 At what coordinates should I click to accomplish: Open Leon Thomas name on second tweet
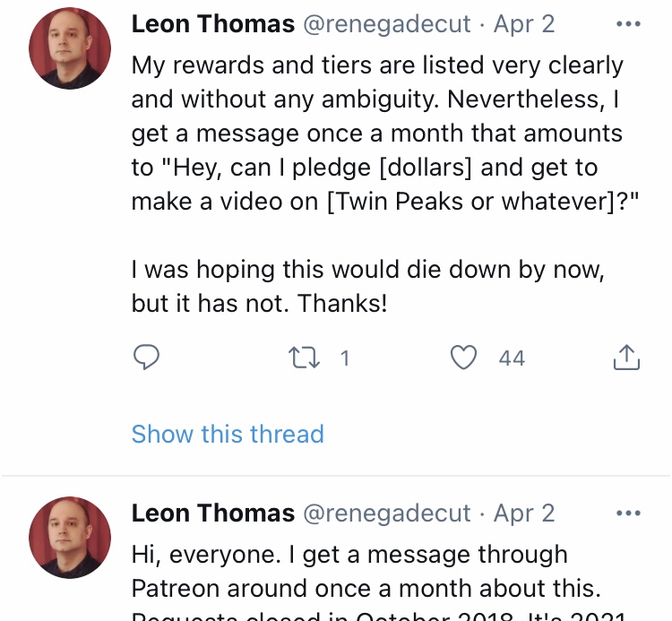[213, 513]
